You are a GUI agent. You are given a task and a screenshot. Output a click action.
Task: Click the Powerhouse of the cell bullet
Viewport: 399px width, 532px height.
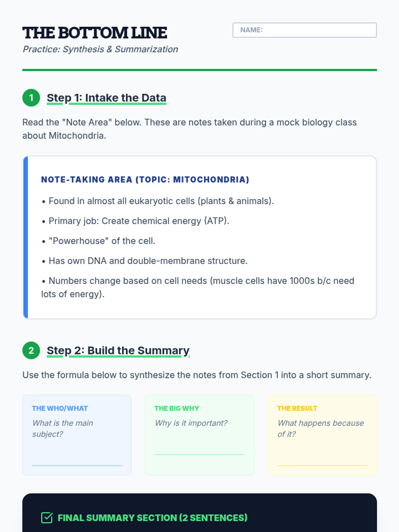pos(102,241)
